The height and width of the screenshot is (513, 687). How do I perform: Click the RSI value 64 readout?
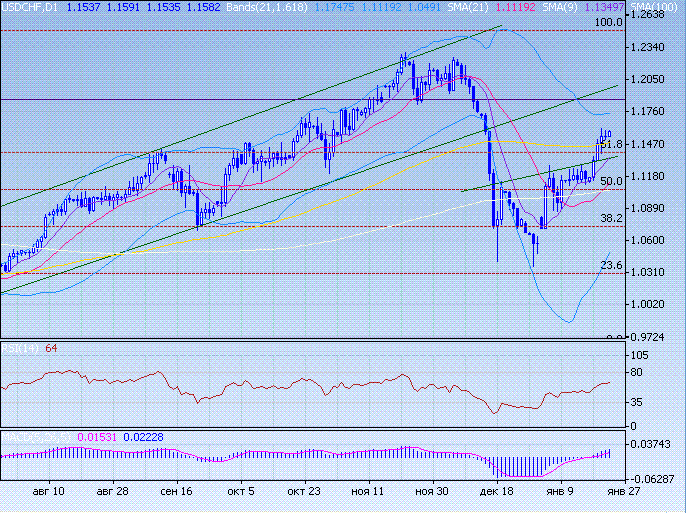(51, 349)
